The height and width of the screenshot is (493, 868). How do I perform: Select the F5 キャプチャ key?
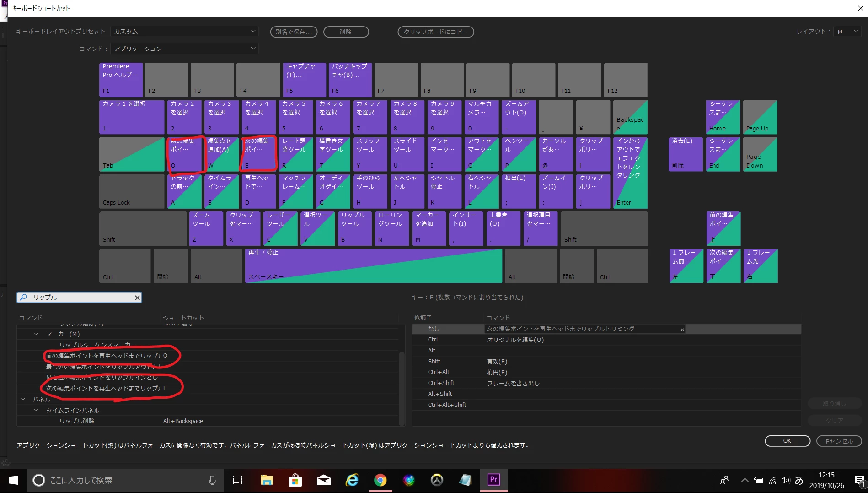[x=304, y=80]
